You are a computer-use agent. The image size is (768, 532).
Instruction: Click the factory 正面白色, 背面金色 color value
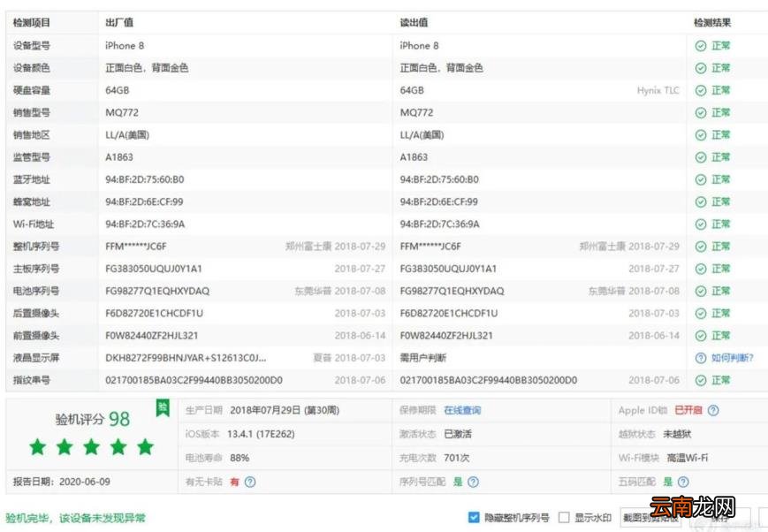pyautogui.click(x=147, y=68)
